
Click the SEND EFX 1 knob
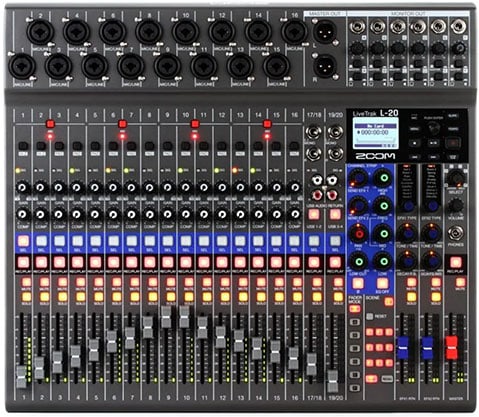[x=359, y=177]
